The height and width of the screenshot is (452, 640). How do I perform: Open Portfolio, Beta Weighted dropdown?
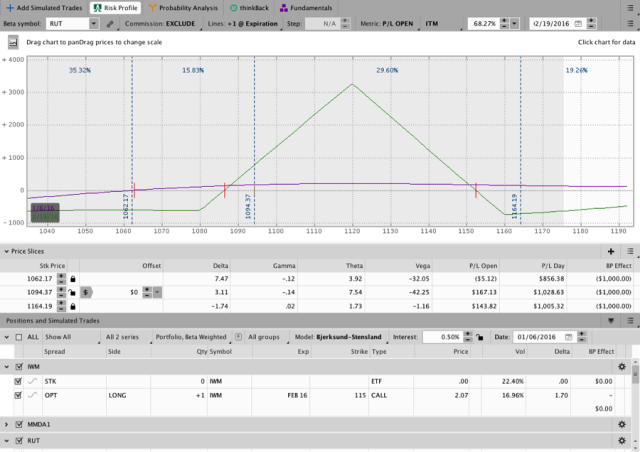[191, 337]
